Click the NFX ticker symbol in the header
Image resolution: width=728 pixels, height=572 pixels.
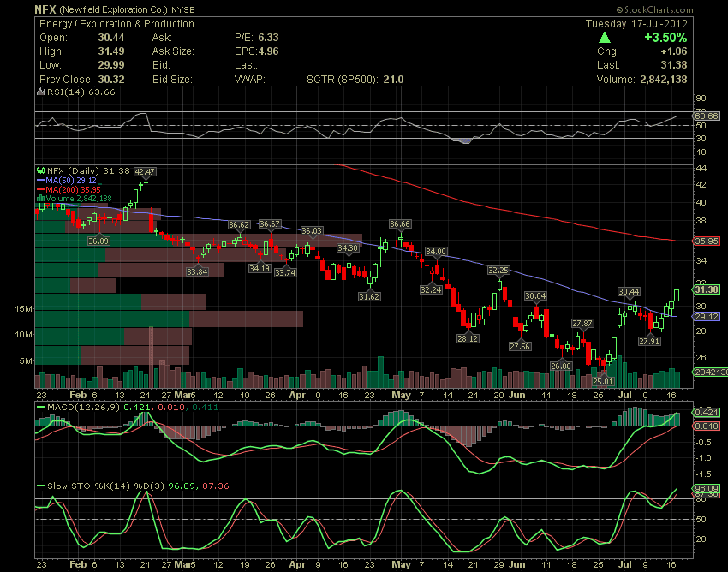[x=45, y=9]
